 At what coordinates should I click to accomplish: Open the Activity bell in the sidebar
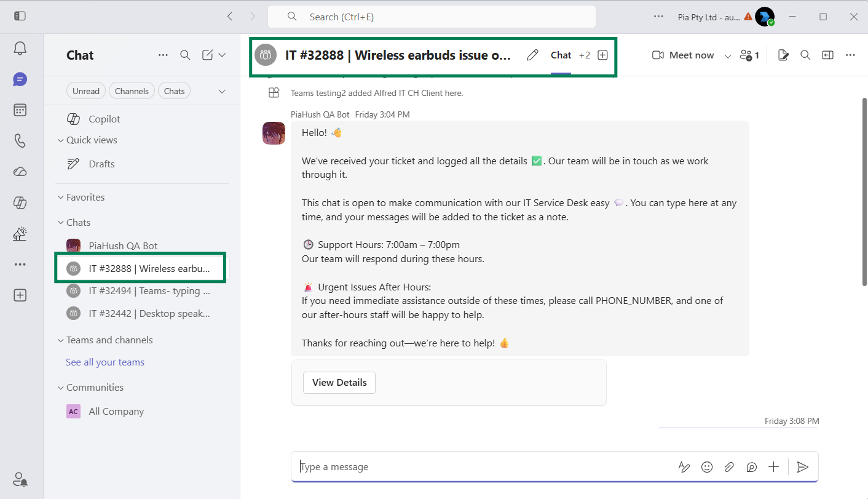click(x=20, y=49)
